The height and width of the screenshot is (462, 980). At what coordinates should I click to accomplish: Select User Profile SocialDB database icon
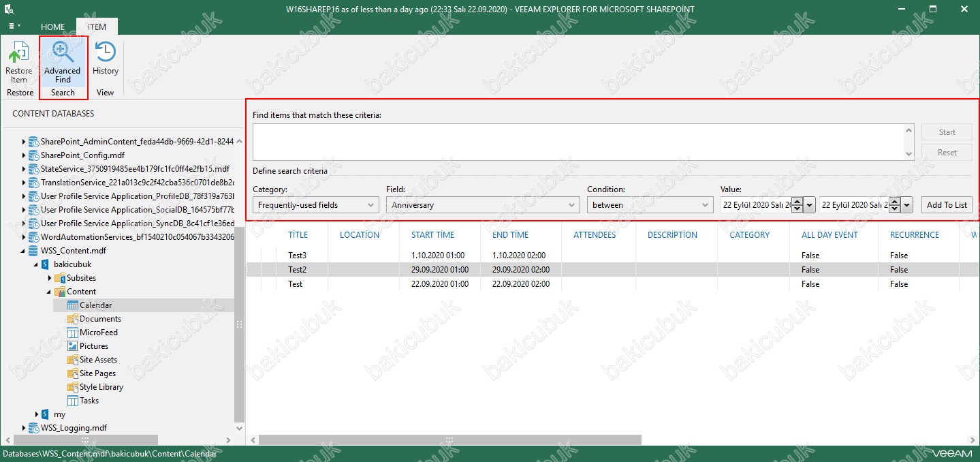[x=33, y=210]
